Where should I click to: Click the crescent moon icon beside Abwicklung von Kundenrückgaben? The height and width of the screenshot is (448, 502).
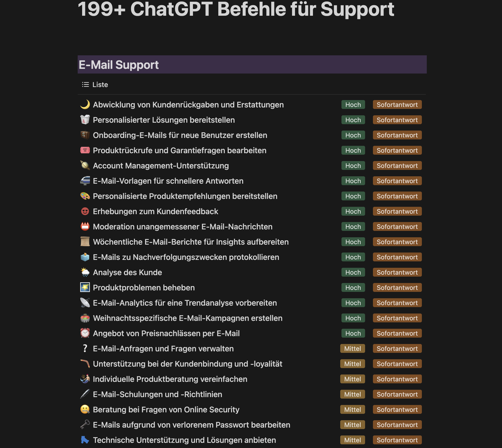coord(85,105)
